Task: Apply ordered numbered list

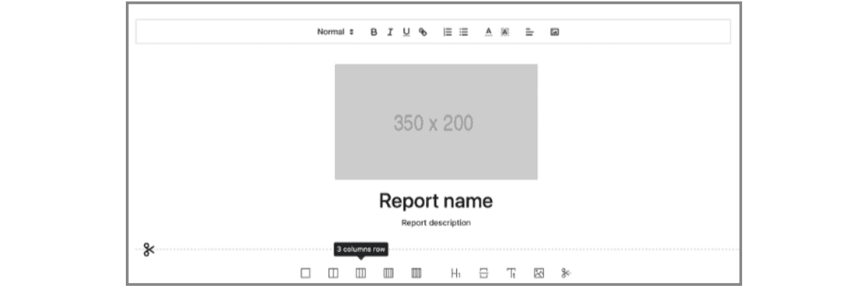Action: (x=448, y=32)
